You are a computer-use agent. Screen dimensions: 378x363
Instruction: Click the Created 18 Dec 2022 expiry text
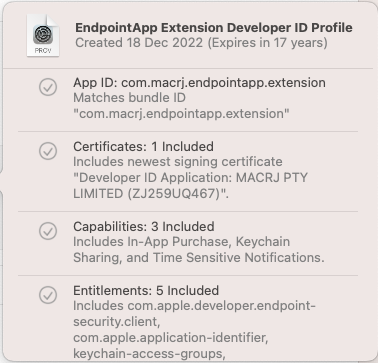[x=201, y=43]
